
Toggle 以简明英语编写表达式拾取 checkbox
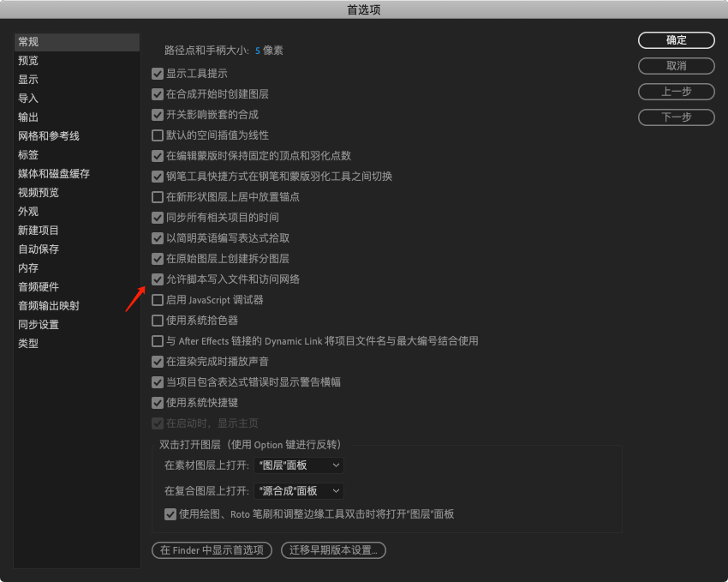click(158, 238)
